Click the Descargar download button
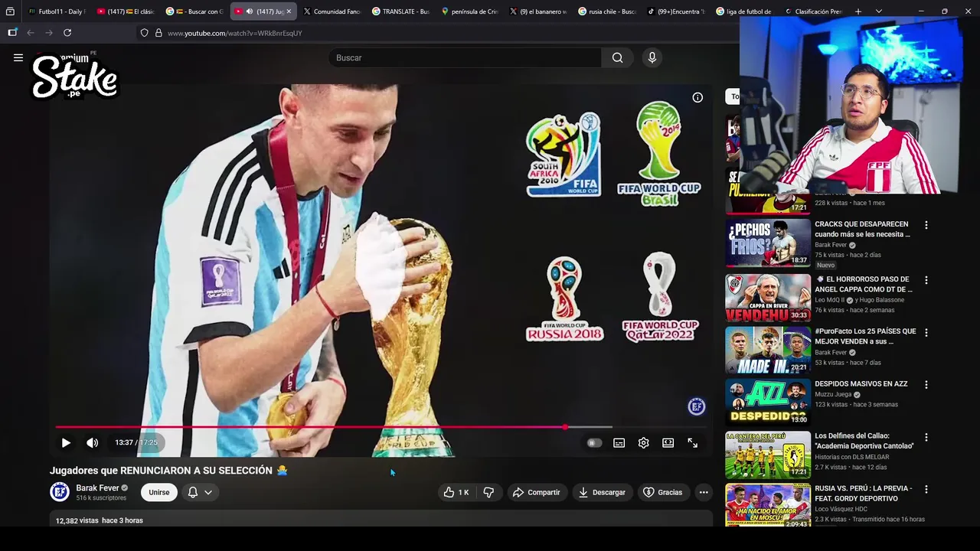This screenshot has height=551, width=980. tap(602, 492)
